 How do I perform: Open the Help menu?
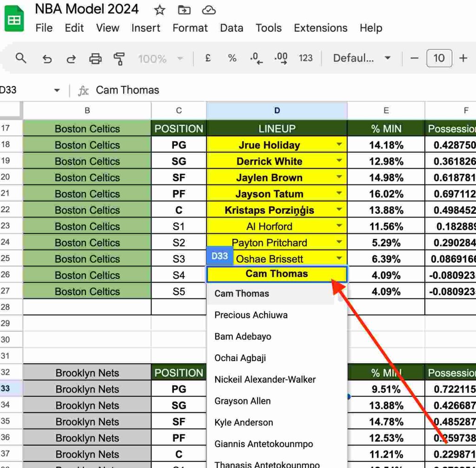(x=371, y=28)
